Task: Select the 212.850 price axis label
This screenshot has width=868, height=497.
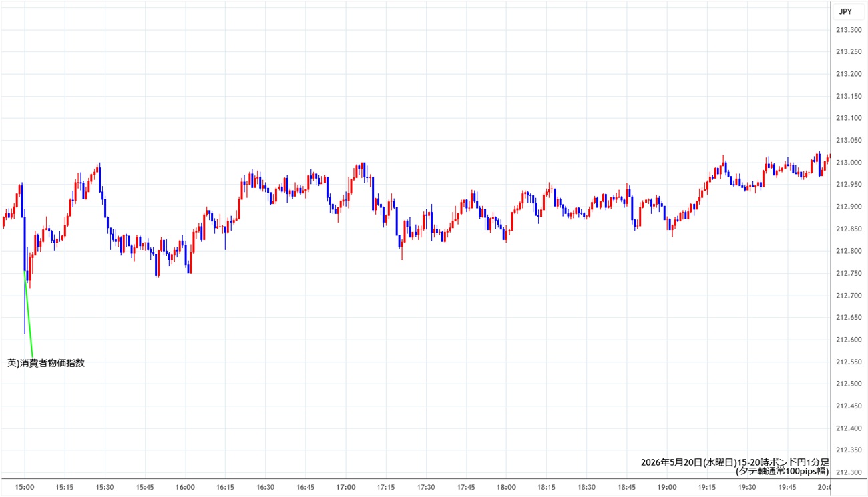Action: [847, 229]
